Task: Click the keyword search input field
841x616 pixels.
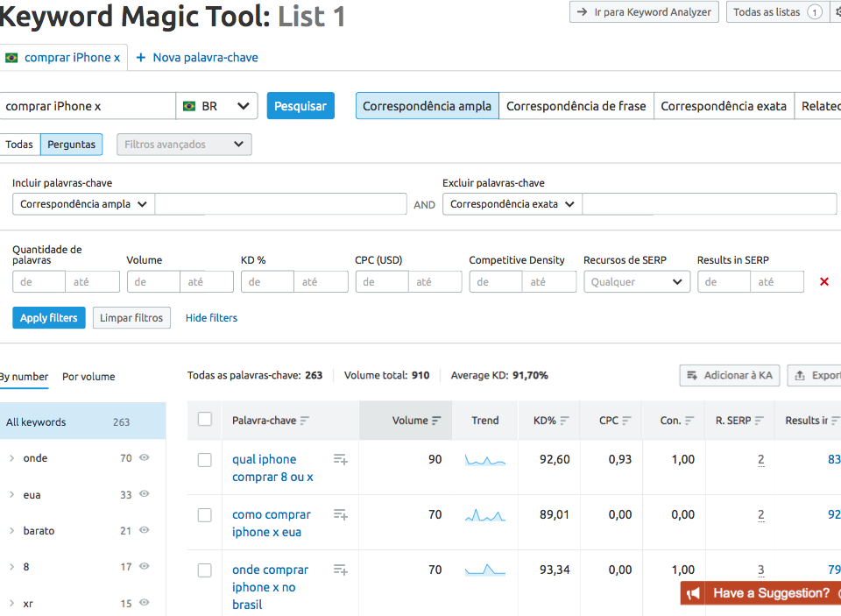Action: point(88,106)
